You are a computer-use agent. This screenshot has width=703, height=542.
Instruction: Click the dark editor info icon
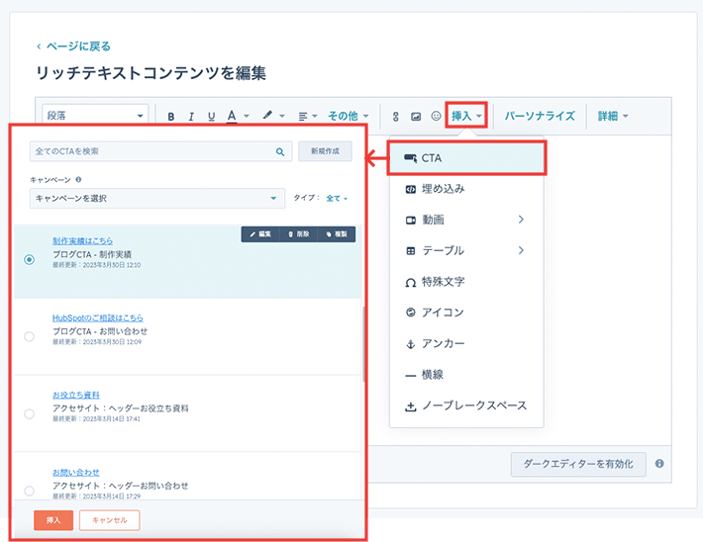[x=660, y=464]
